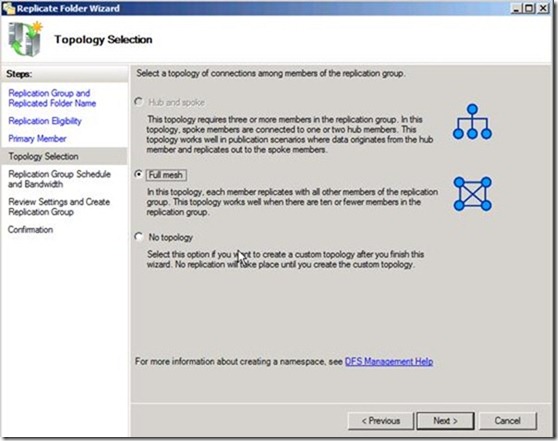Screen dimensions: 558x441
Task: Click the full mesh topology diagram icon
Action: [x=473, y=194]
